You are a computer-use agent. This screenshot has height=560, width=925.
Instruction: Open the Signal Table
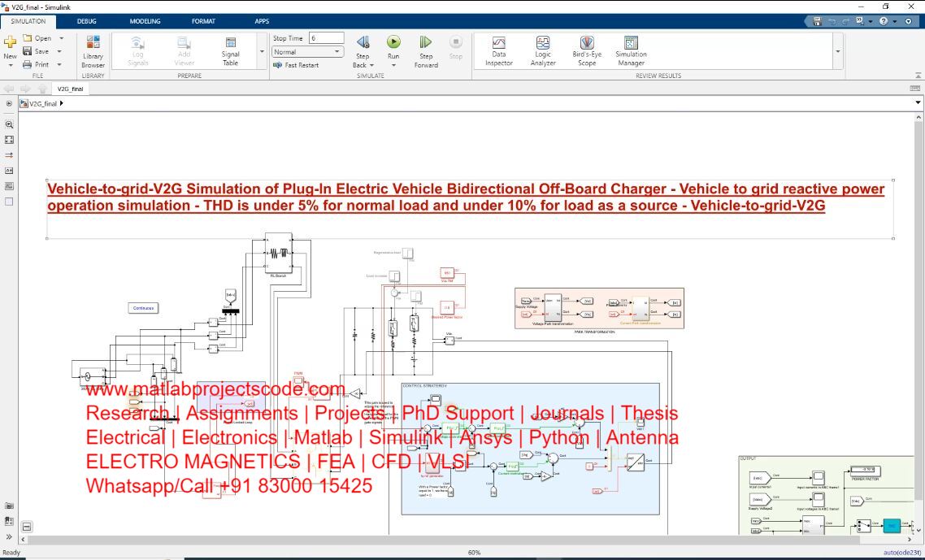[231, 52]
